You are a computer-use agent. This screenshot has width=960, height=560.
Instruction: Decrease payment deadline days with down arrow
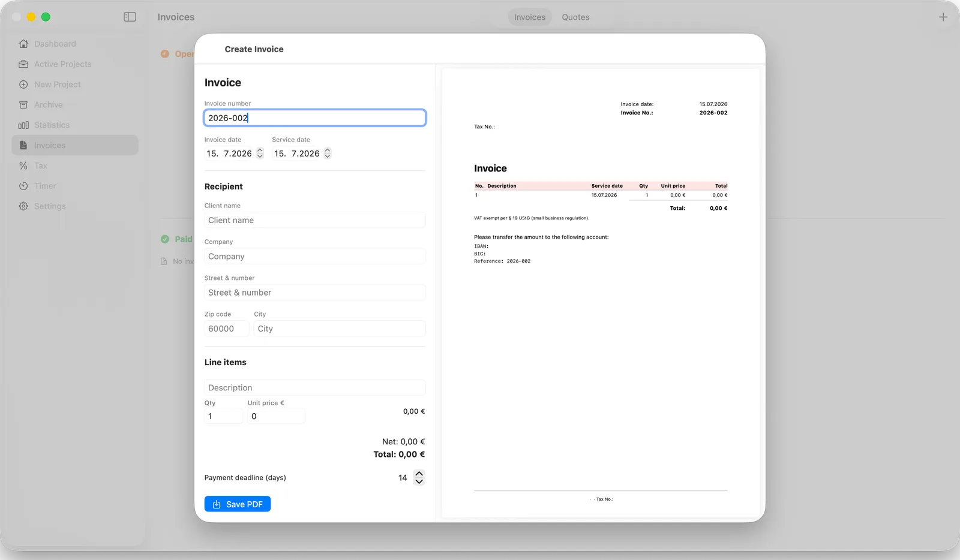419,481
